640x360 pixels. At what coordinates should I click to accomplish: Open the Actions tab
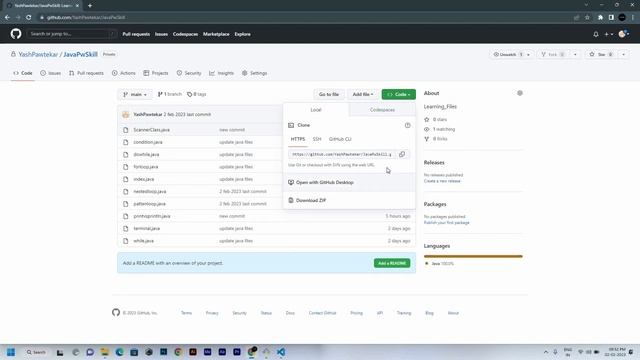point(124,73)
